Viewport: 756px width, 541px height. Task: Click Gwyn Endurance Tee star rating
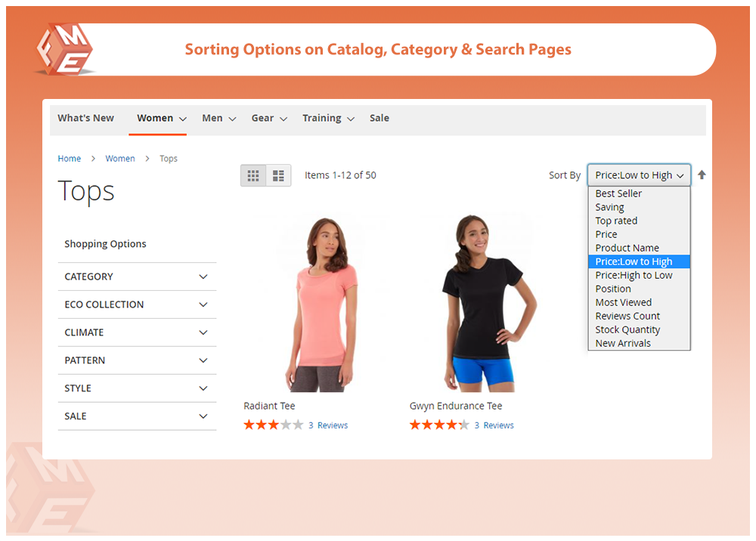[x=439, y=425]
